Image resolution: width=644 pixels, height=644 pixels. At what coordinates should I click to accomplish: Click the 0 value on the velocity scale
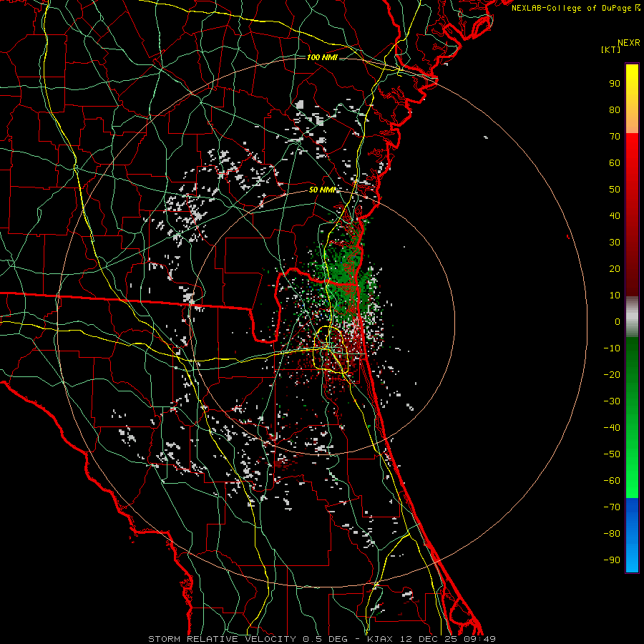pos(618,322)
